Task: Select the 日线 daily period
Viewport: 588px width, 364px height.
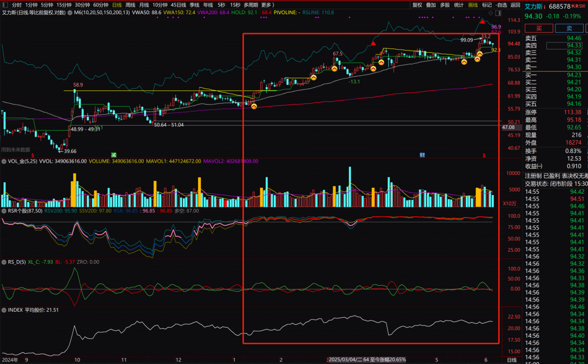Action: (117, 5)
